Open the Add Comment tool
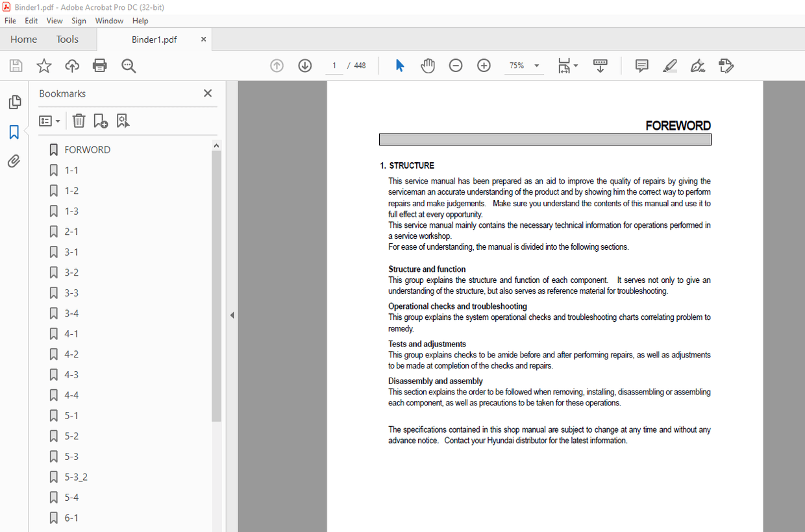Screen dimensions: 805x532 [x=641, y=65]
